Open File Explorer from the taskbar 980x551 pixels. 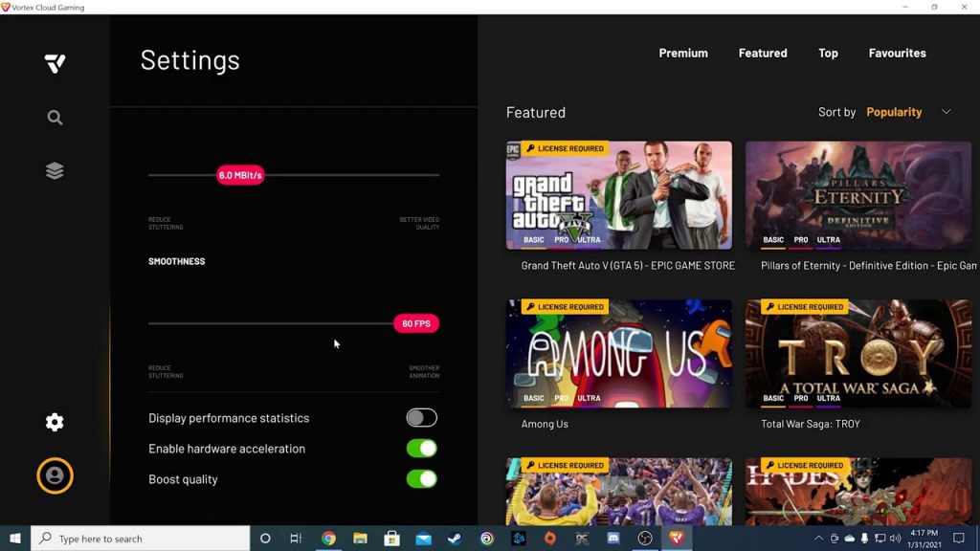tap(360, 539)
